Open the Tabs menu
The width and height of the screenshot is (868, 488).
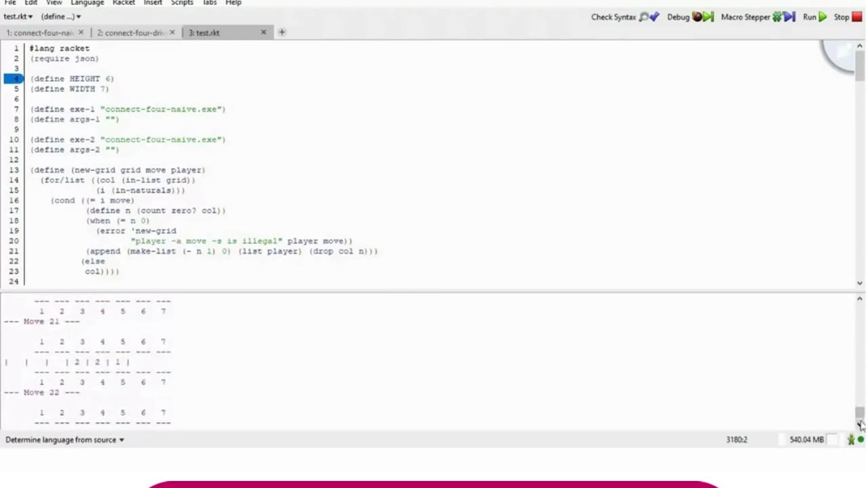coord(210,3)
